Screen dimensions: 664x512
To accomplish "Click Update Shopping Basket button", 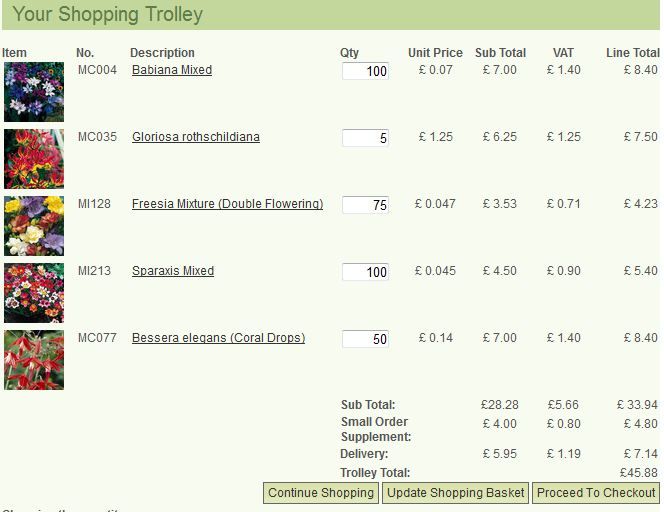I will click(x=456, y=493).
